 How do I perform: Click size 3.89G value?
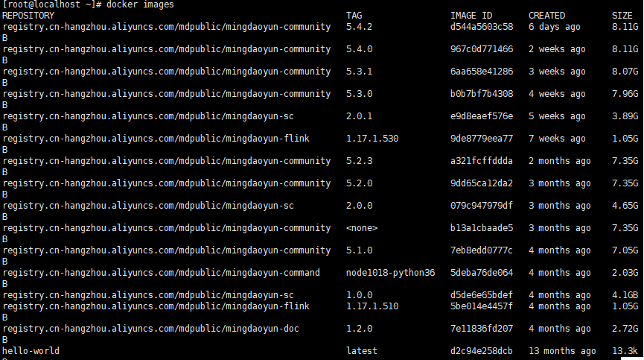pos(625,116)
